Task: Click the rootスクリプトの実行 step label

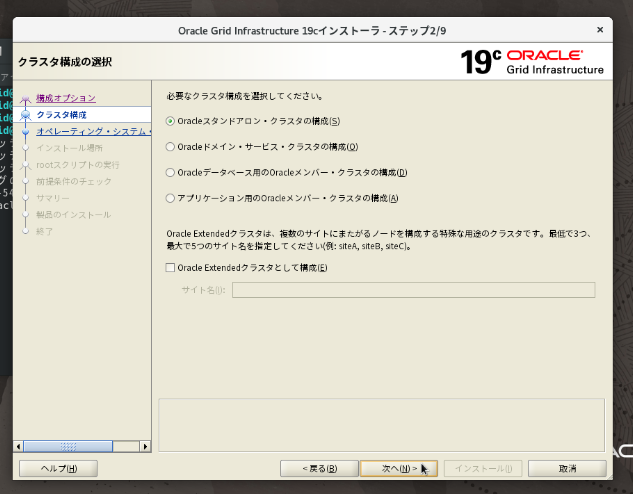Action: pyautogui.click(x=78, y=165)
